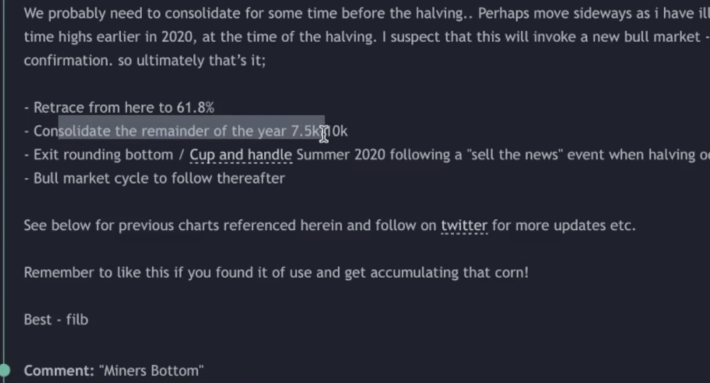710x383 pixels.
Task: Open the "Cup and handle" underlined link
Action: (241, 155)
